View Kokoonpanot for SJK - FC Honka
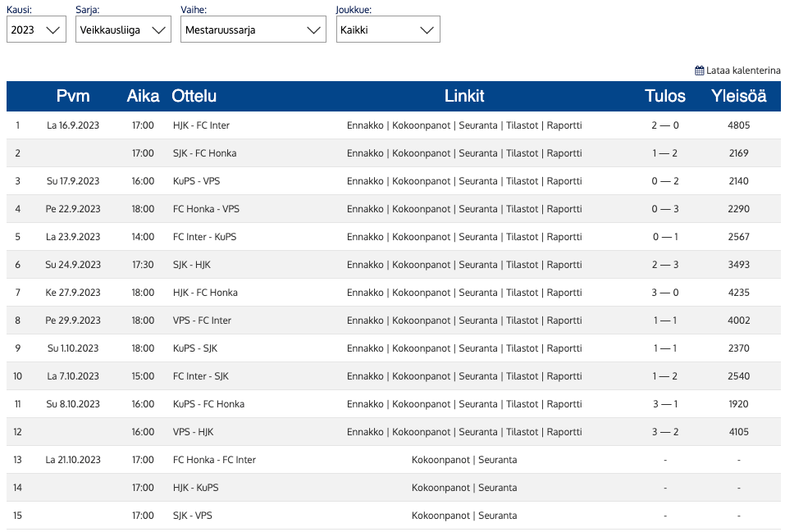785x532 pixels. click(x=422, y=153)
